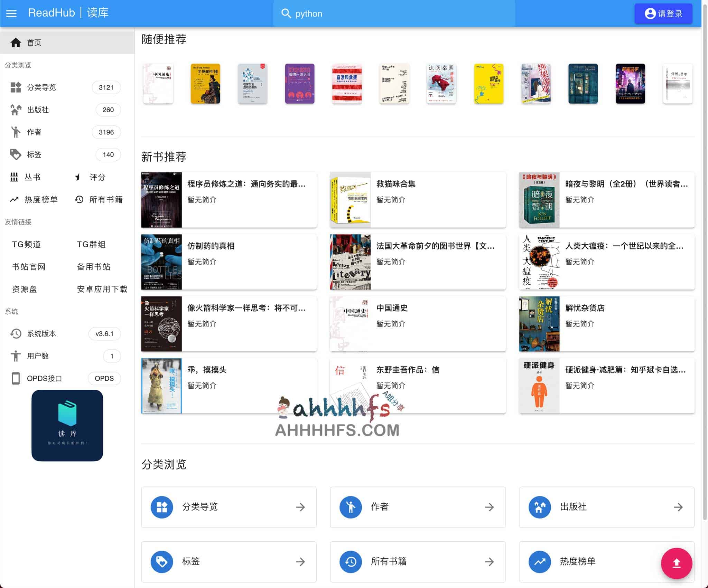Click the 作者 author person icon
The width and height of the screenshot is (708, 588).
pos(16,132)
